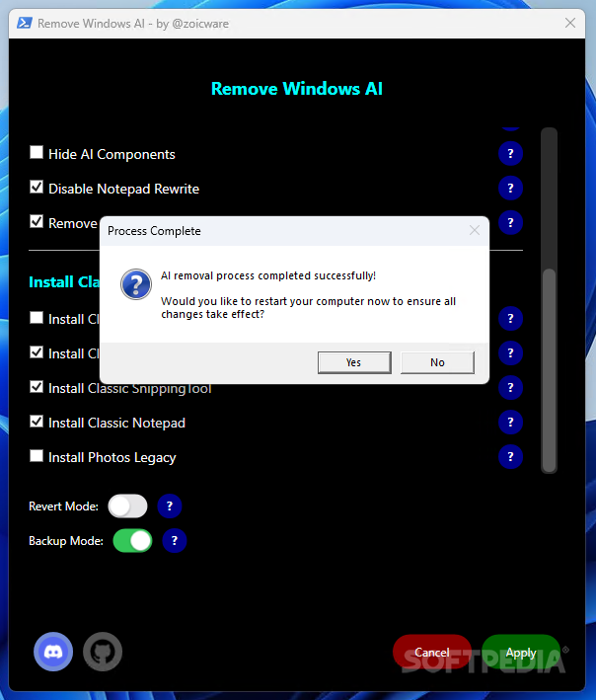The image size is (596, 700).
Task: Click the 'Remove Windows AI' heading
Action: 297,89
